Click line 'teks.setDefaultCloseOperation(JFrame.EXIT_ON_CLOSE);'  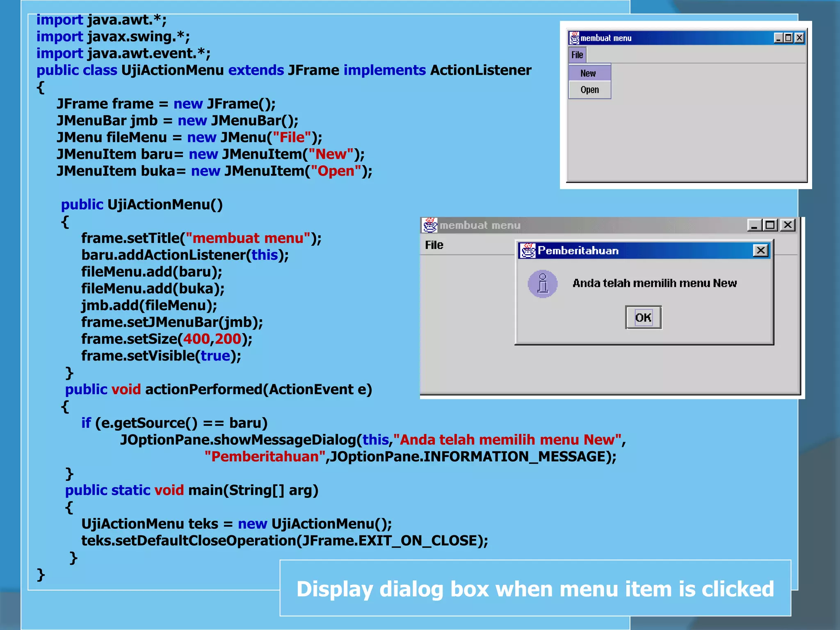click(x=285, y=541)
